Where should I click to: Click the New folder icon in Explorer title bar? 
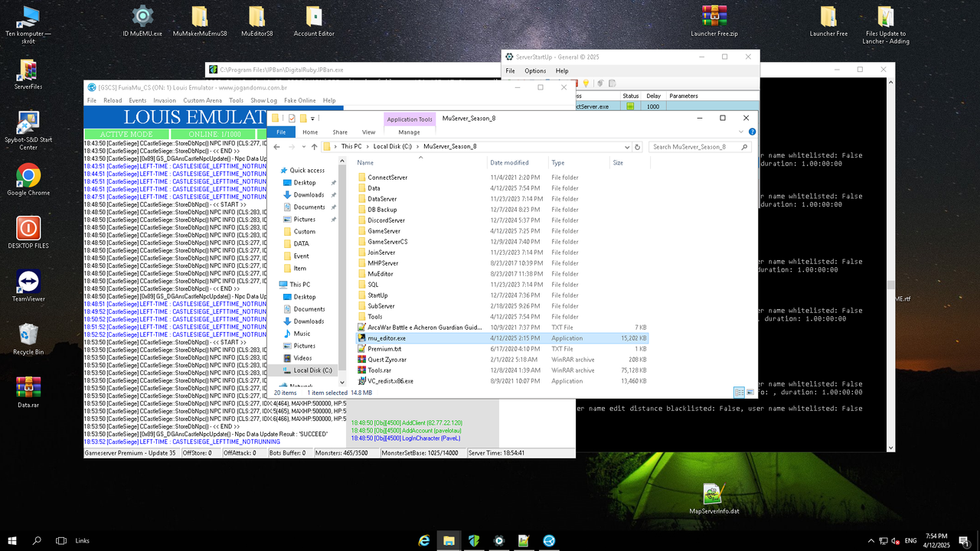pos(303,118)
